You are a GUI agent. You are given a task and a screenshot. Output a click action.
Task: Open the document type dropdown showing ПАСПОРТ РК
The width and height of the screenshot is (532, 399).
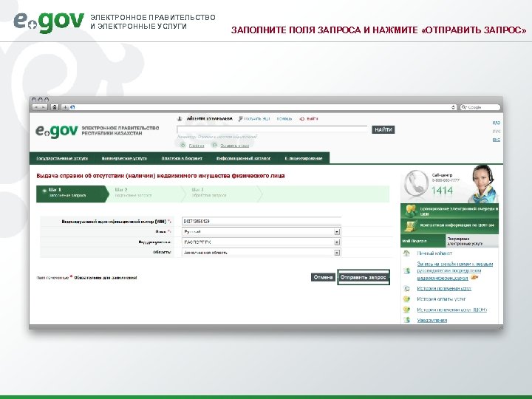tap(262, 242)
